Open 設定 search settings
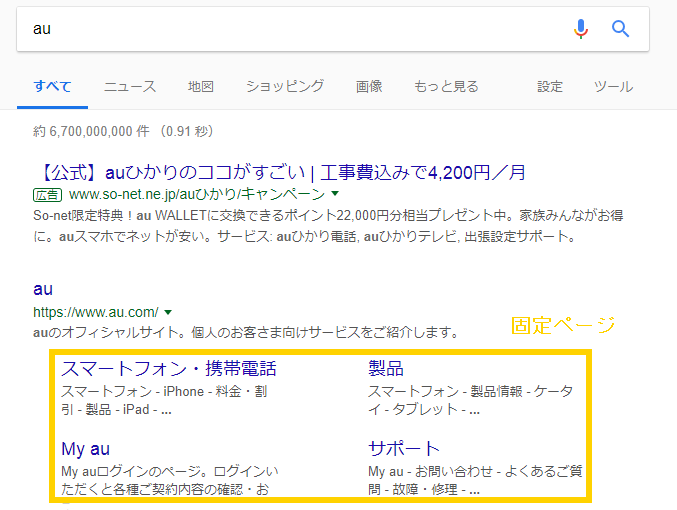Image resolution: width=677 pixels, height=510 pixels. point(550,86)
